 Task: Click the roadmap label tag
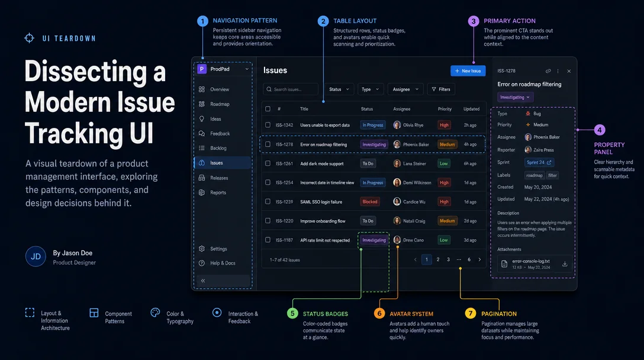(534, 175)
